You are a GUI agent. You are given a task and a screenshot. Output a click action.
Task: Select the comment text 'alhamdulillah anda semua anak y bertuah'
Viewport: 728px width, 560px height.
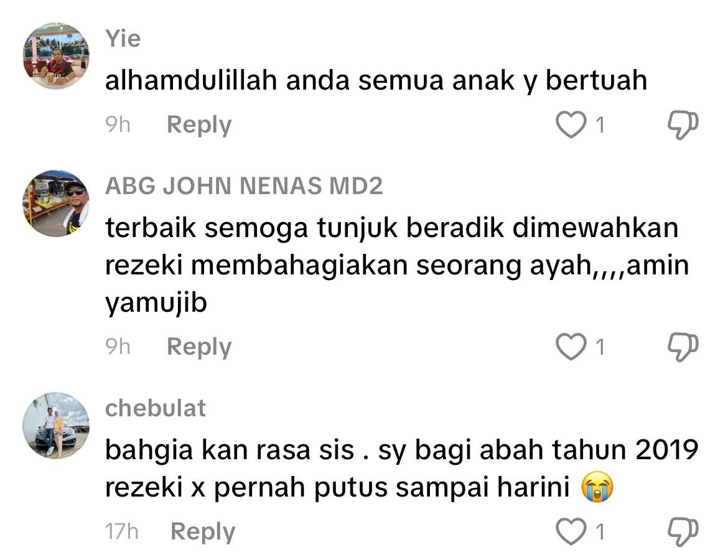pos(376,81)
